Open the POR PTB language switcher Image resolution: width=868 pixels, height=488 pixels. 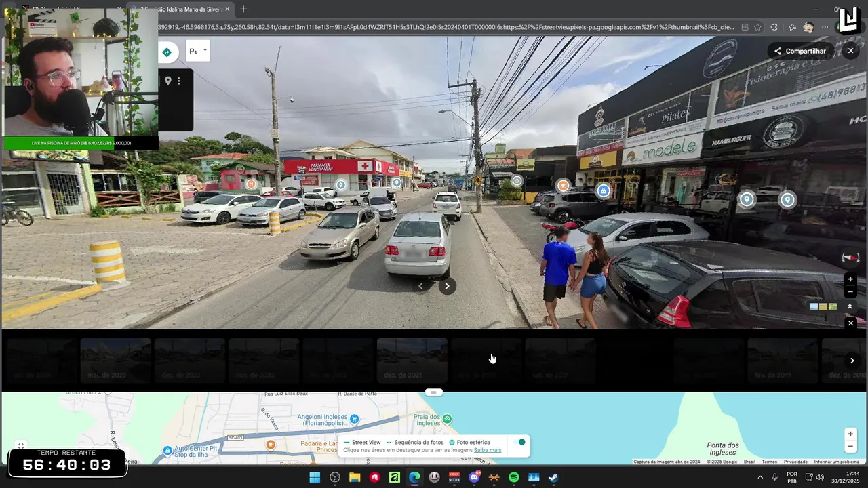point(792,477)
